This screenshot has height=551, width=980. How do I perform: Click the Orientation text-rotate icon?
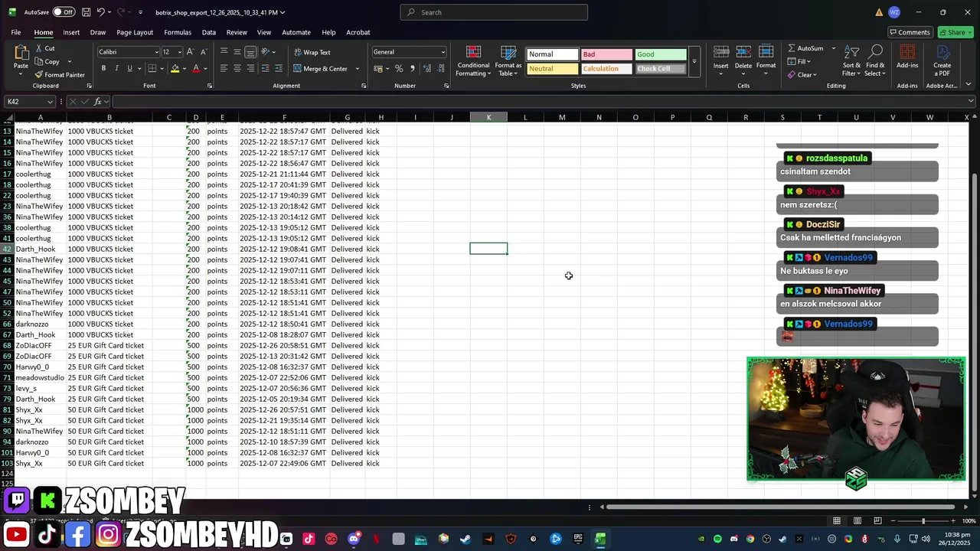coord(266,52)
